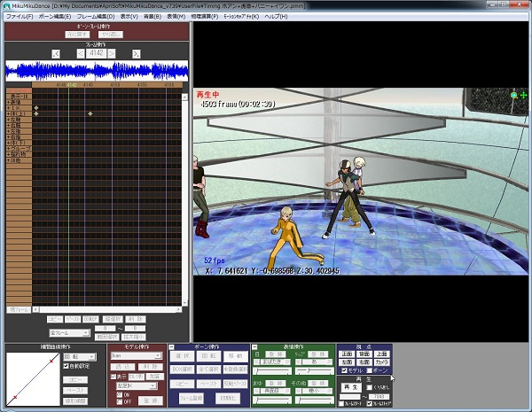Viewport: 532px width, 412px height.
Task: Select 体(上) keyframe diamond near frame 4145
Action: (x=90, y=113)
